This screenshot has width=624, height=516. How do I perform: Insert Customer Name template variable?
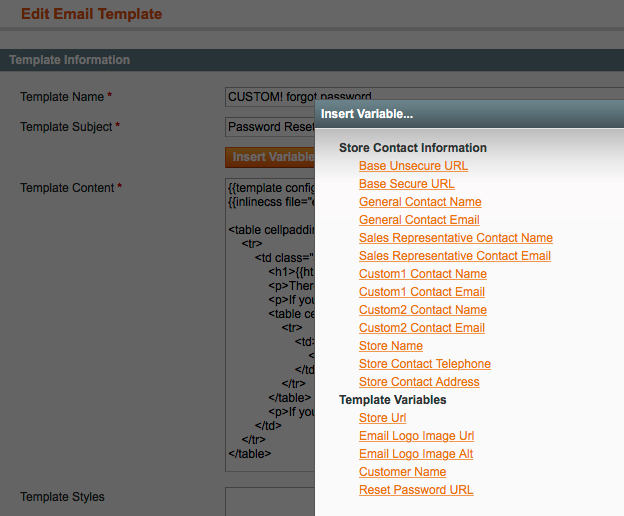pyautogui.click(x=402, y=471)
